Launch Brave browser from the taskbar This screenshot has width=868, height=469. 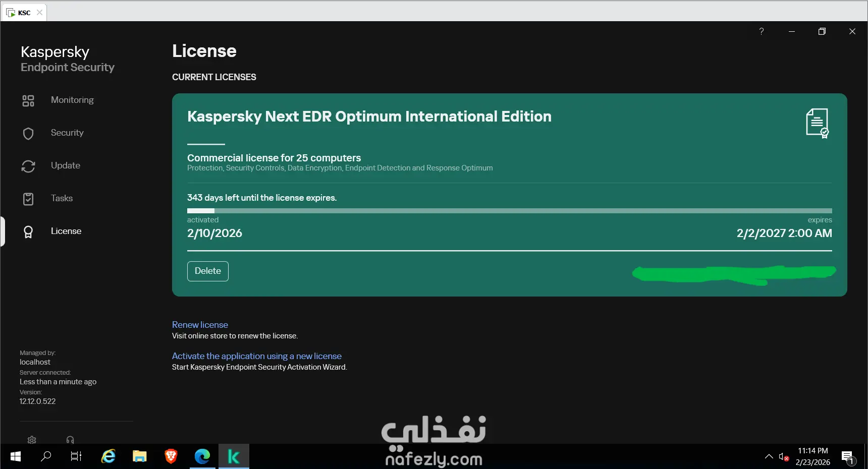tap(171, 456)
